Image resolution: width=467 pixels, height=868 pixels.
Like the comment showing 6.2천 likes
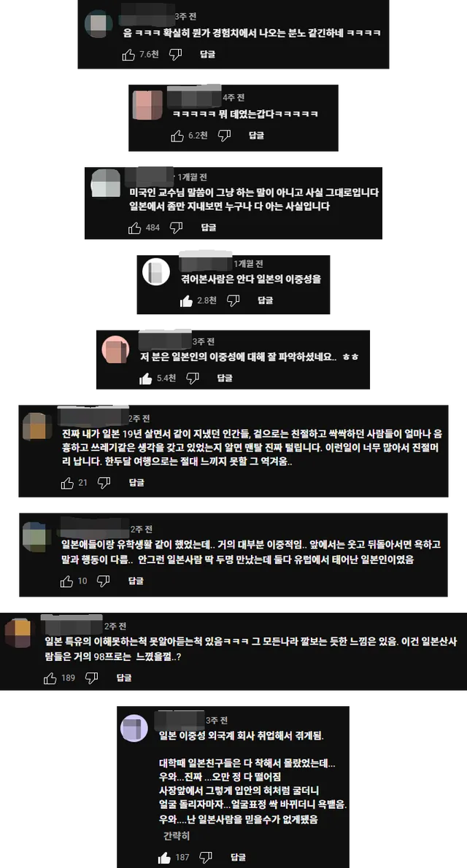177,135
